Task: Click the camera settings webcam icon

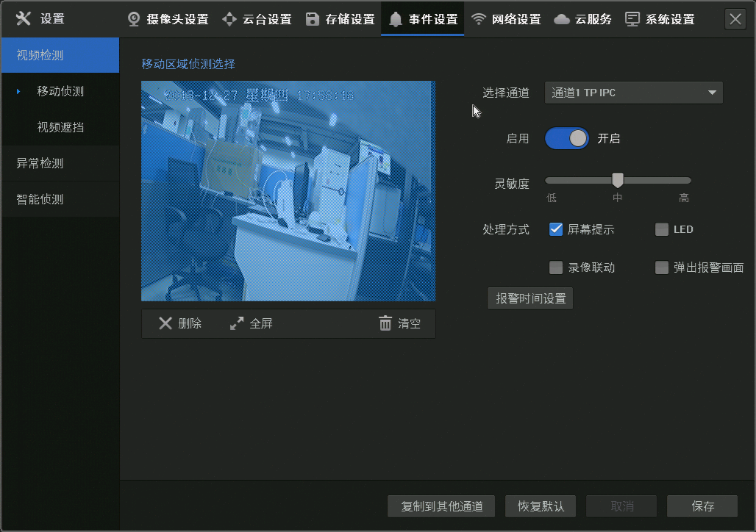Action: coord(134,19)
